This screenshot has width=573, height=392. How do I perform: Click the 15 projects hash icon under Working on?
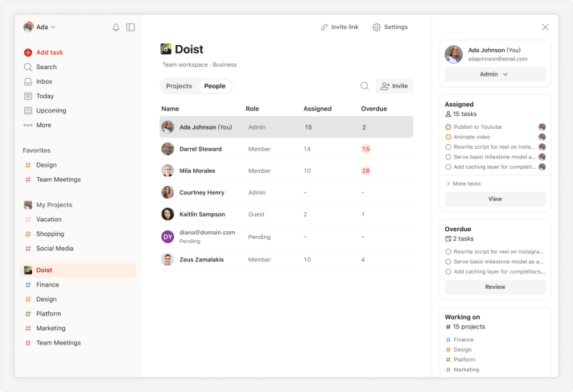click(448, 327)
